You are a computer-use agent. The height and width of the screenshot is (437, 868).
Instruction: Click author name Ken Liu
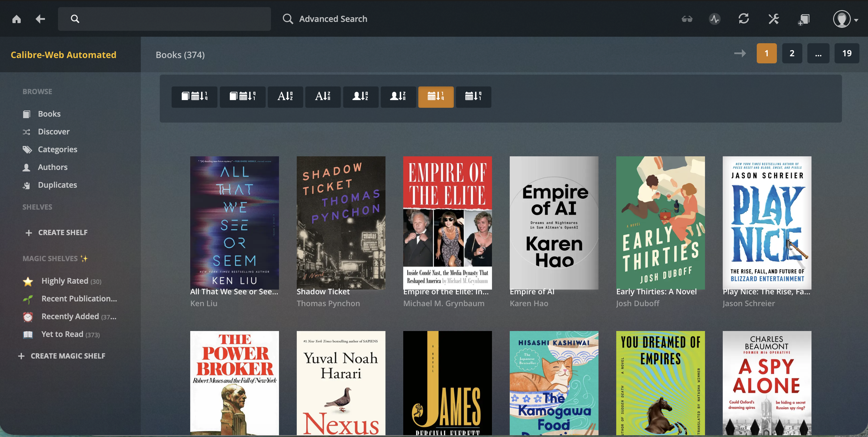click(204, 303)
